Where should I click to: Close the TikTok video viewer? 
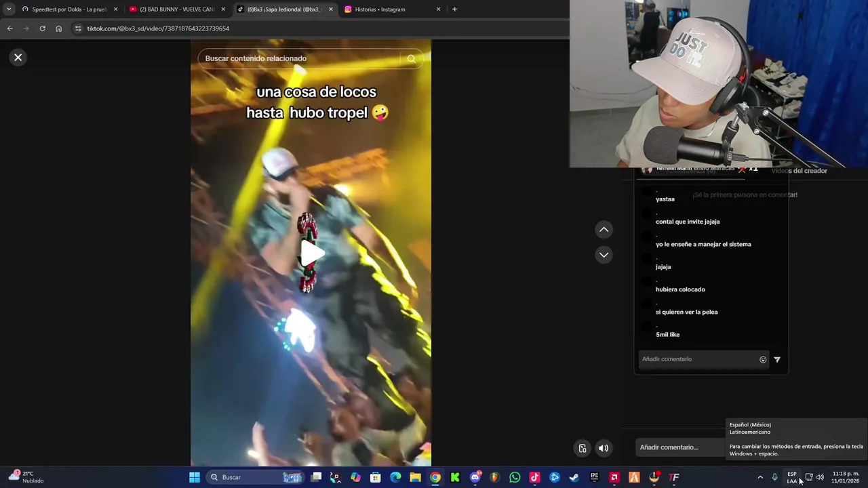(18, 58)
